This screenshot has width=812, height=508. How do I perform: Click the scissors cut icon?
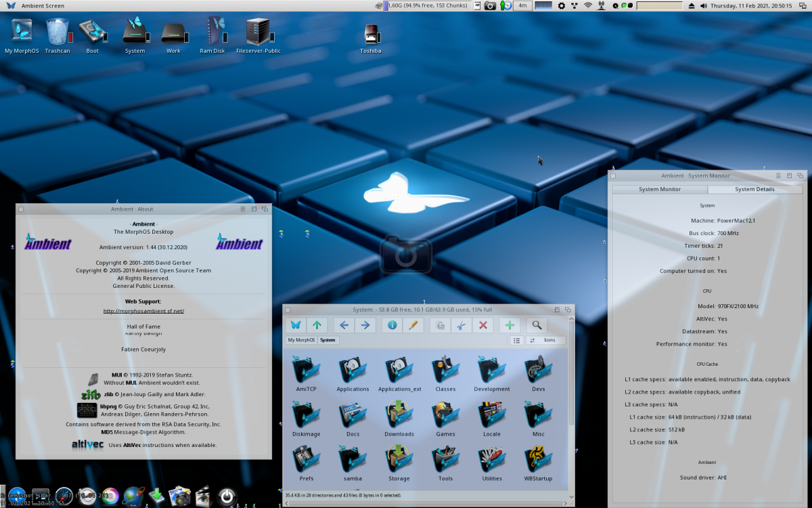pyautogui.click(x=461, y=325)
